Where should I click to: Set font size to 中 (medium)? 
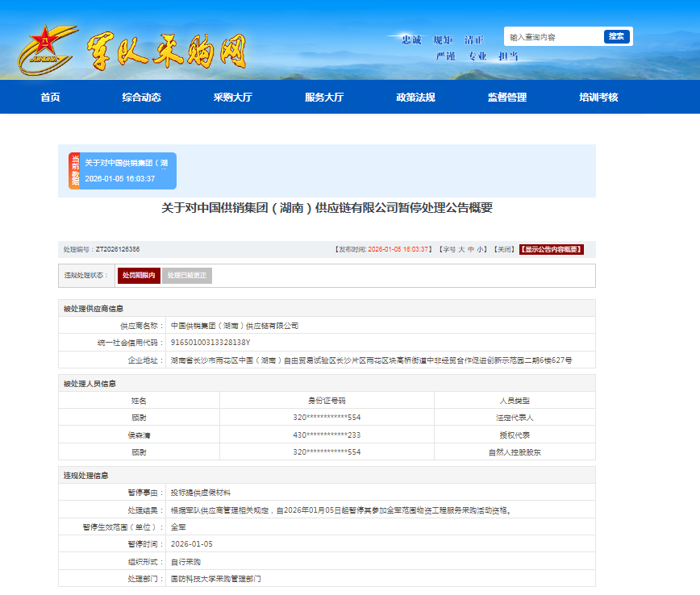(472, 250)
